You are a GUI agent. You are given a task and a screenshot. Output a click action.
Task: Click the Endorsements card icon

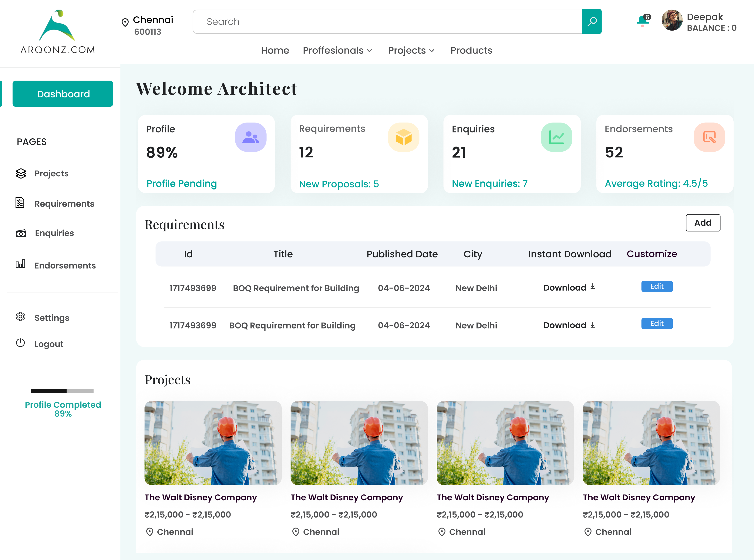click(710, 137)
